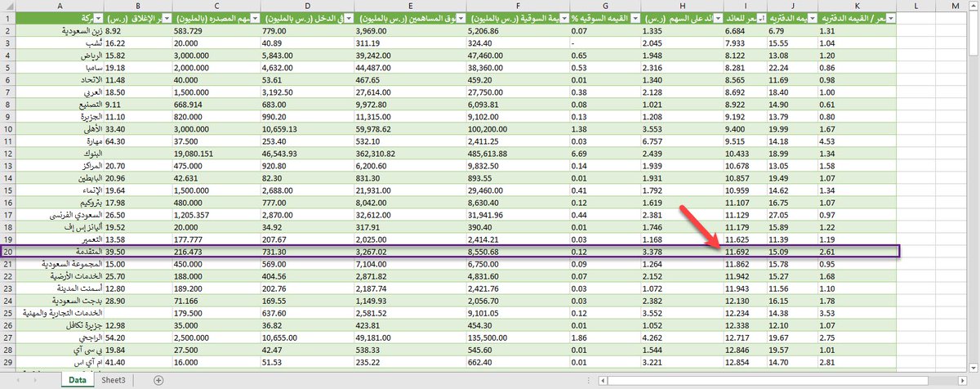980x389 pixels.
Task: Open filter dropdown in column D header
Action: click(349, 18)
